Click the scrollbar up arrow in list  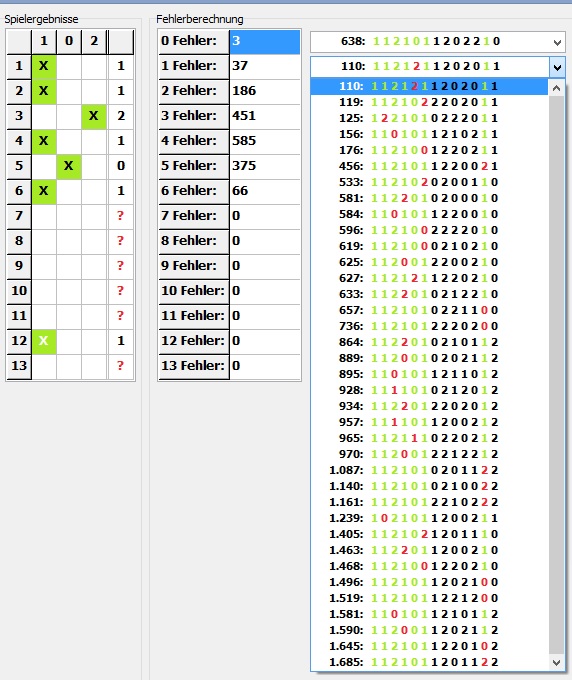556,88
